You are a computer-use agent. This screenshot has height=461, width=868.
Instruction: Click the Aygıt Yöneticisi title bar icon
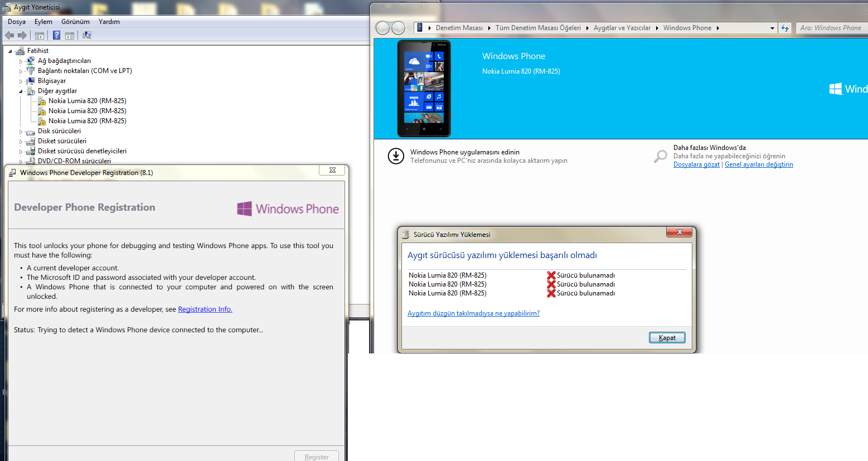tap(7, 7)
